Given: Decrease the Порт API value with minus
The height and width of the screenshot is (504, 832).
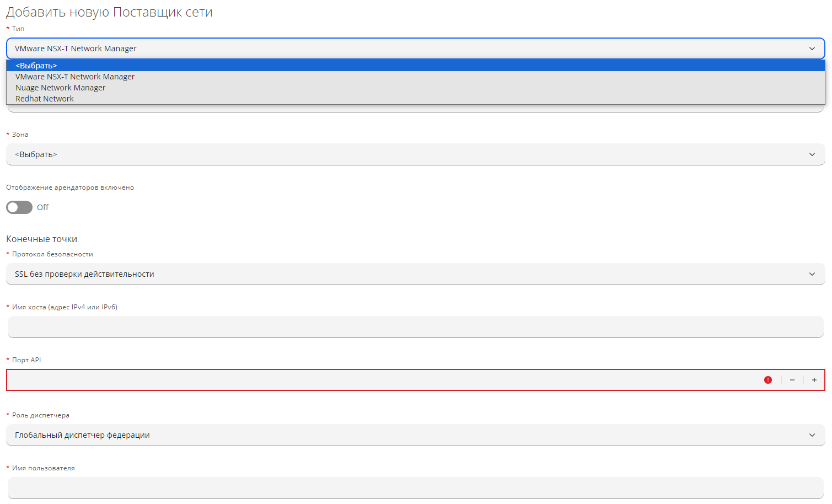Looking at the screenshot, I should coord(792,380).
